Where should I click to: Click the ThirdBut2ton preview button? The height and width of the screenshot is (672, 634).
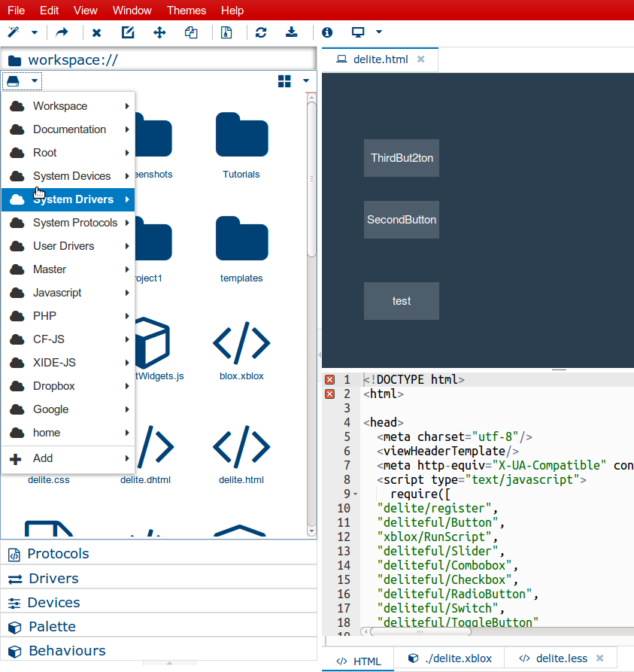coord(401,158)
